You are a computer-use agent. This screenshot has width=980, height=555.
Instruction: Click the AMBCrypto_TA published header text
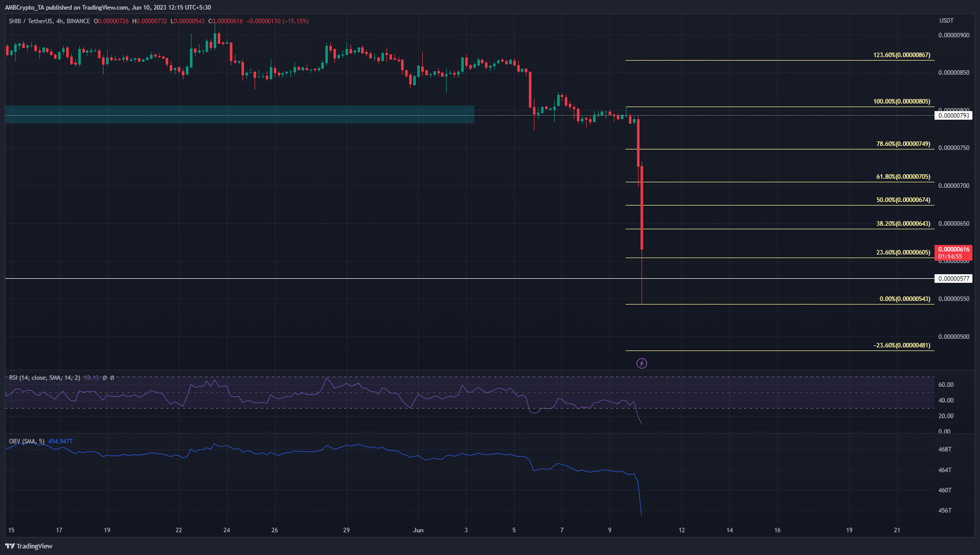[x=108, y=8]
